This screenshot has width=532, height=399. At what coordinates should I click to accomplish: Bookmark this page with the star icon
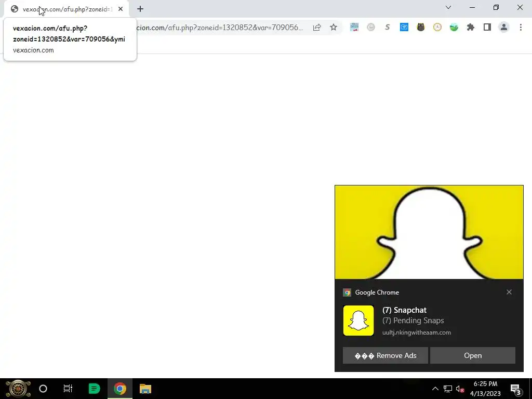pos(334,27)
